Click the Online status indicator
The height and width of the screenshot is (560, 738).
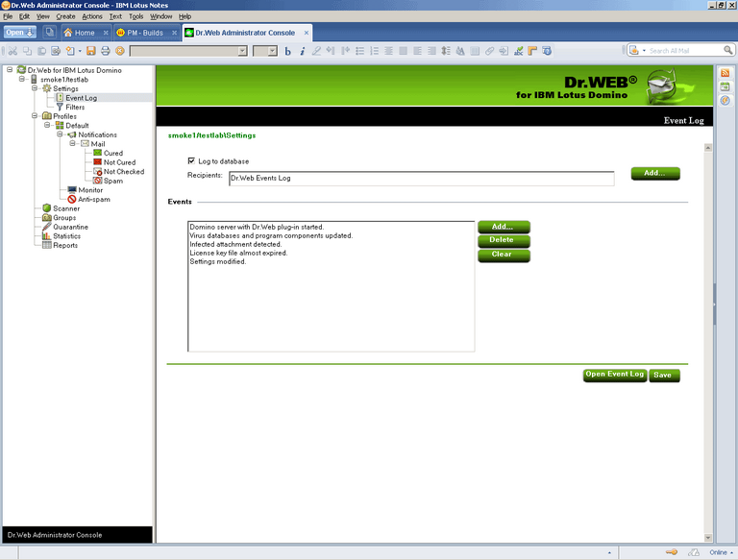pos(721,552)
